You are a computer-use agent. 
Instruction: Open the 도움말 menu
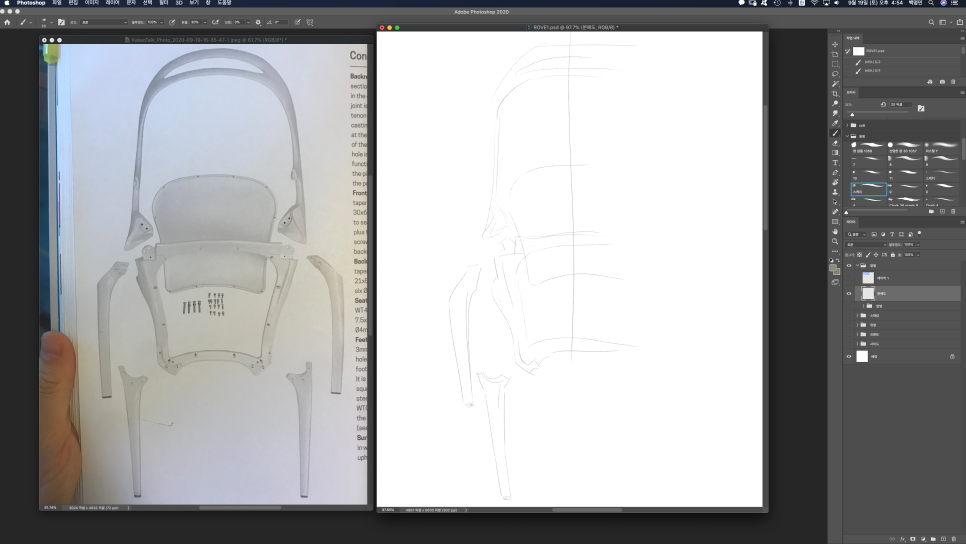coord(224,3)
